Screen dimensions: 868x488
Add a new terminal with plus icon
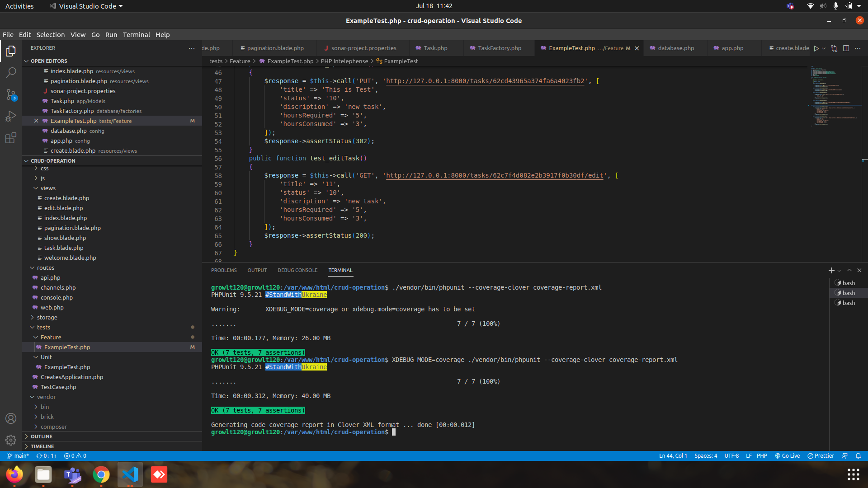[831, 270]
